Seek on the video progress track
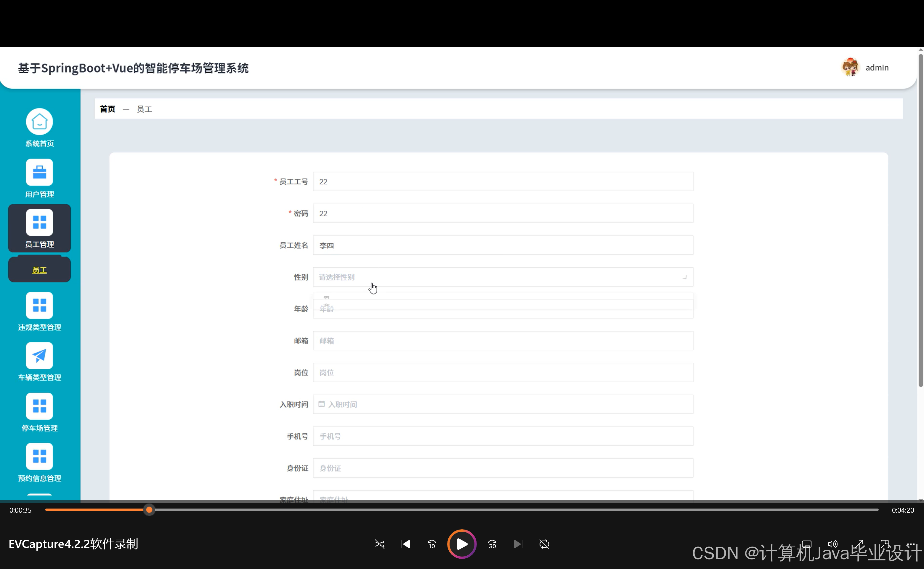 (462, 510)
